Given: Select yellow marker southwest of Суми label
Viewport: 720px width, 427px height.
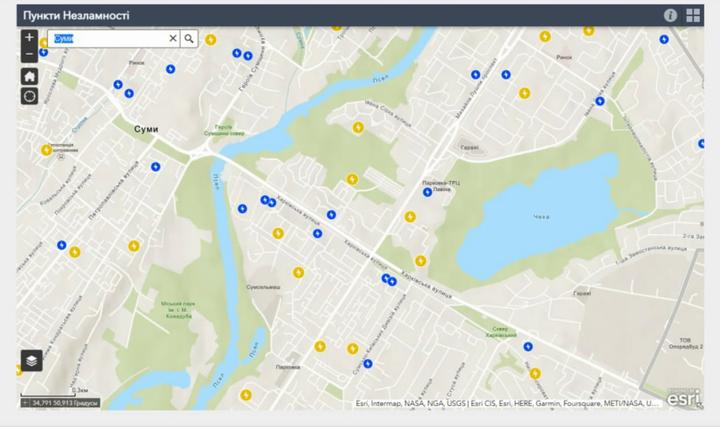Looking at the screenshot, I should click(46, 150).
